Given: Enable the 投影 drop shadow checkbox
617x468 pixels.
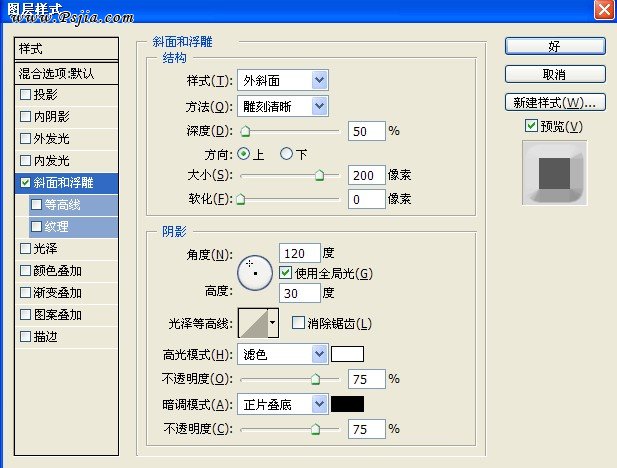Looking at the screenshot, I should point(26,94).
